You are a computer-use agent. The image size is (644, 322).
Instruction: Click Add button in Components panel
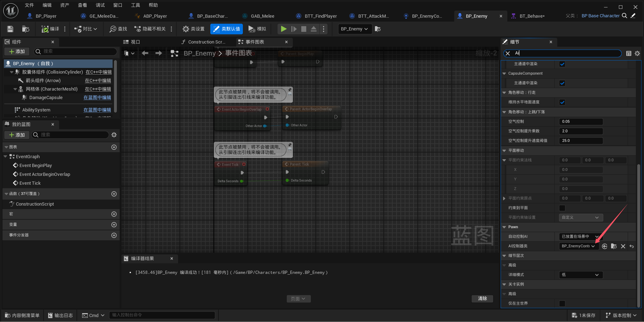pos(17,52)
